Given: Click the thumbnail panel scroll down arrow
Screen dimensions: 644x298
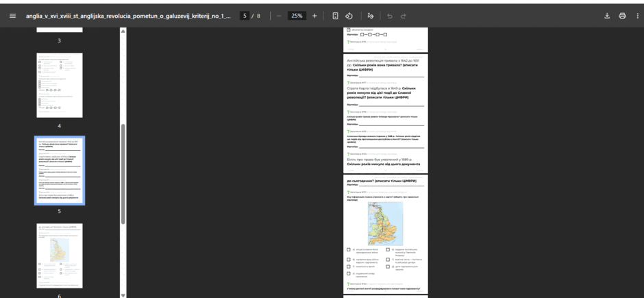Looking at the screenshot, I should click(x=123, y=295).
